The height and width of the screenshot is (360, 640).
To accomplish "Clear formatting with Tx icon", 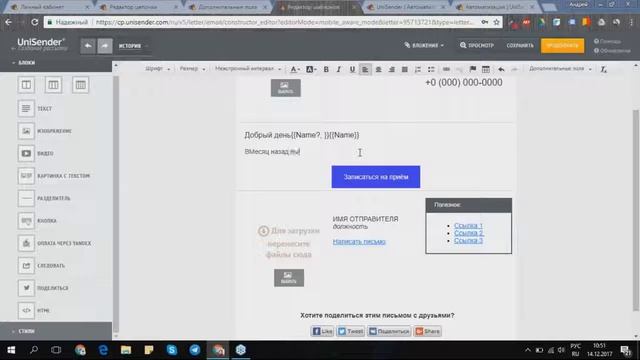I will (x=603, y=69).
